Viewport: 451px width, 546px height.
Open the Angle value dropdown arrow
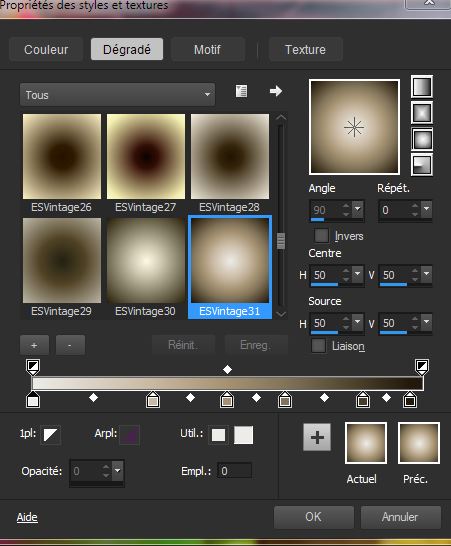358,209
